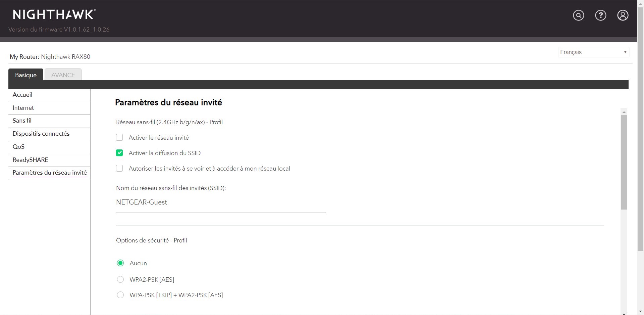The height and width of the screenshot is (315, 644).
Task: Select the 'Aucun' security radio button
Action: point(120,263)
